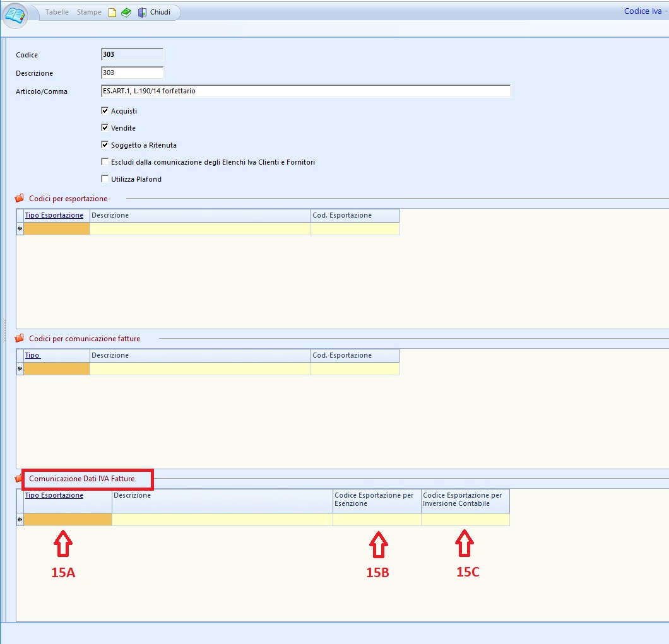Click Codice Esportazione per Inversione Contabile cell
The image size is (669, 644).
tap(465, 520)
